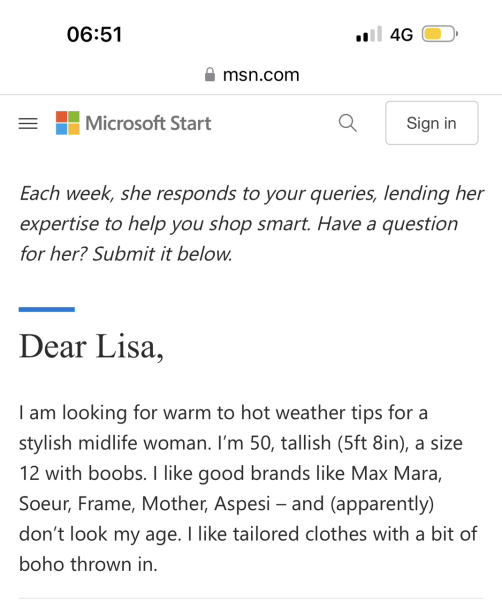Tap the msn.com address bar
Screen dimensions: 502x600
[252, 75]
